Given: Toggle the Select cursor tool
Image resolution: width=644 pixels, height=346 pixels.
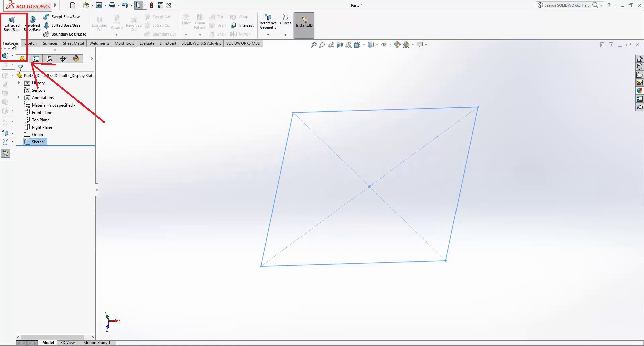Looking at the screenshot, I should coord(138,5).
